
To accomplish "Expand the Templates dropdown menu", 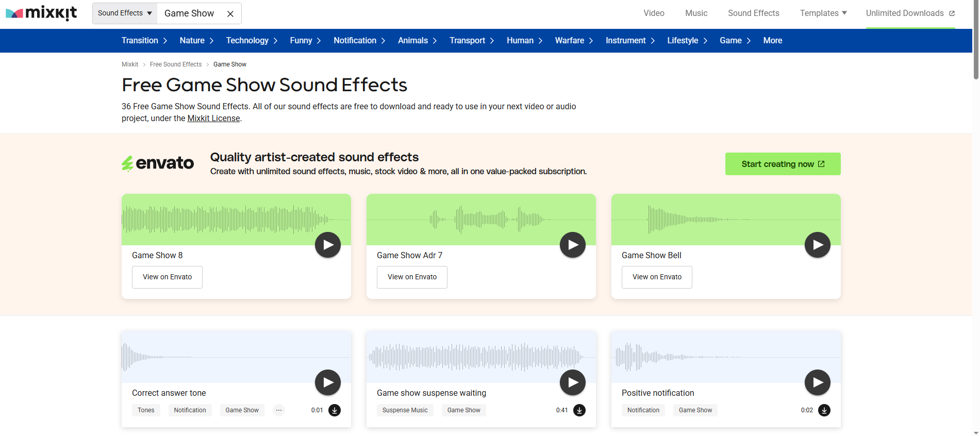I will (x=823, y=13).
